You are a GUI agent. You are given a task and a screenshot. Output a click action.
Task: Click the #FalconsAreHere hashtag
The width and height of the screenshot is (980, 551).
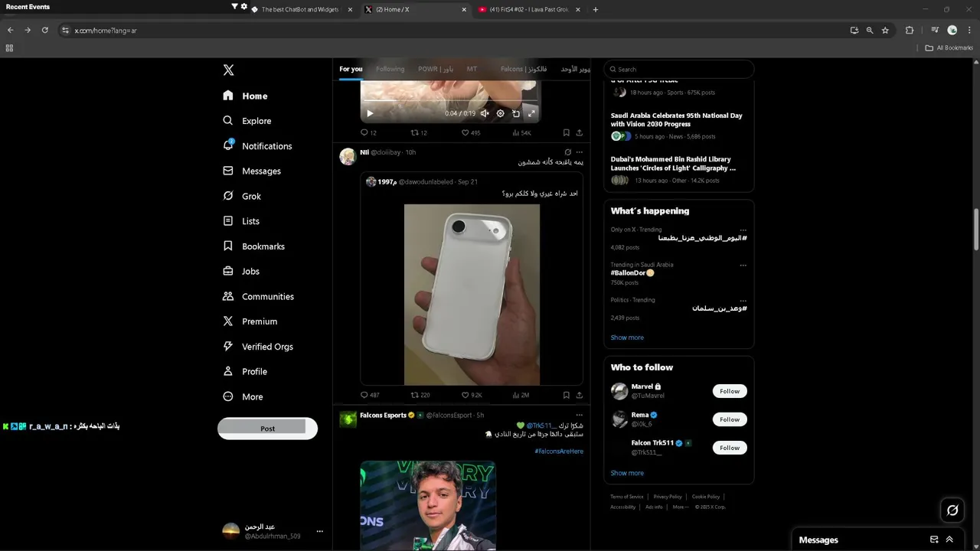(559, 452)
